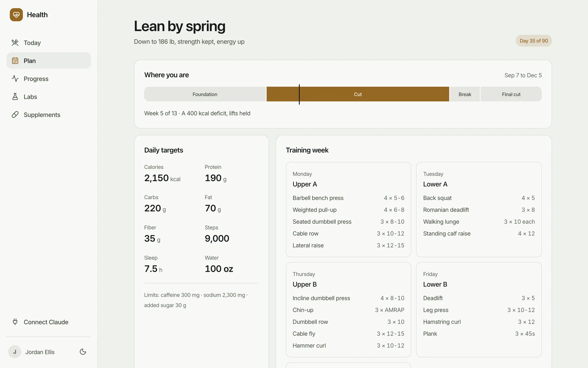The height and width of the screenshot is (368, 588).
Task: Click the Health heart logo icon
Action: pyautogui.click(x=16, y=15)
